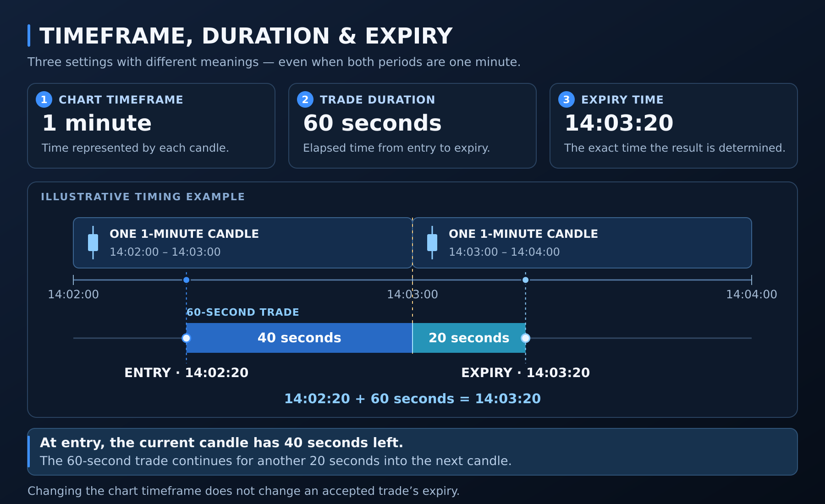Click the 40 seconds blue bar segment
The image size is (825, 504).
299,338
